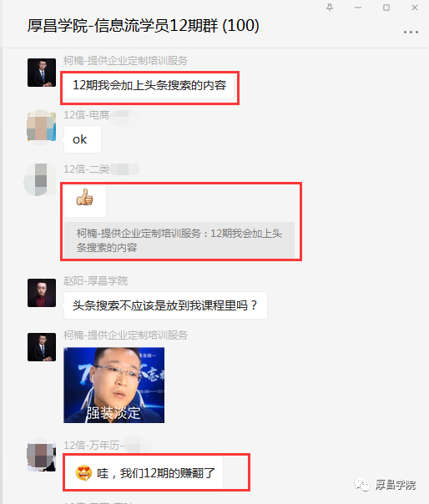Open 柯楠's avatar on the first message
The width and height of the screenshot is (429, 504).
click(x=42, y=73)
